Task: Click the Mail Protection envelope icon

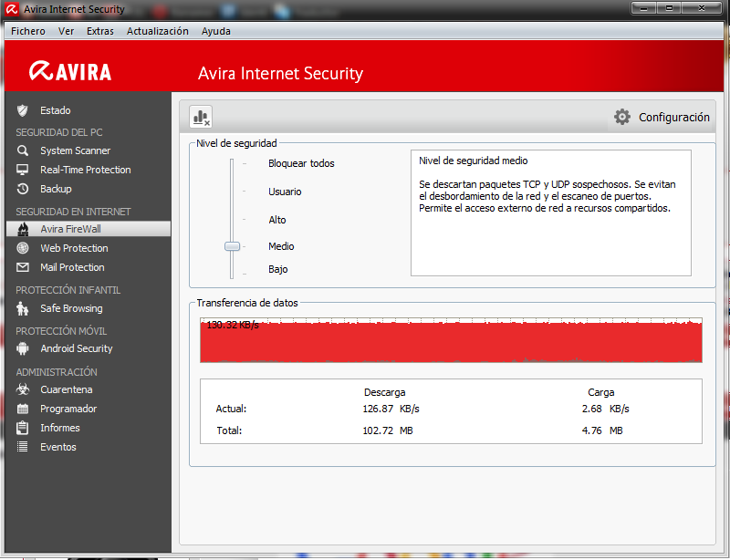Action: click(22, 267)
